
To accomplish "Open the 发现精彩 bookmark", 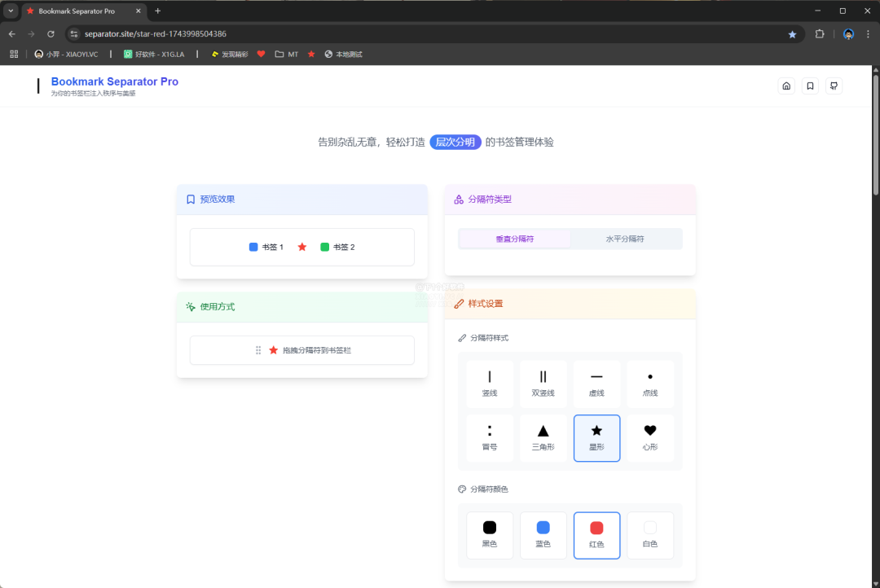I will coord(230,55).
